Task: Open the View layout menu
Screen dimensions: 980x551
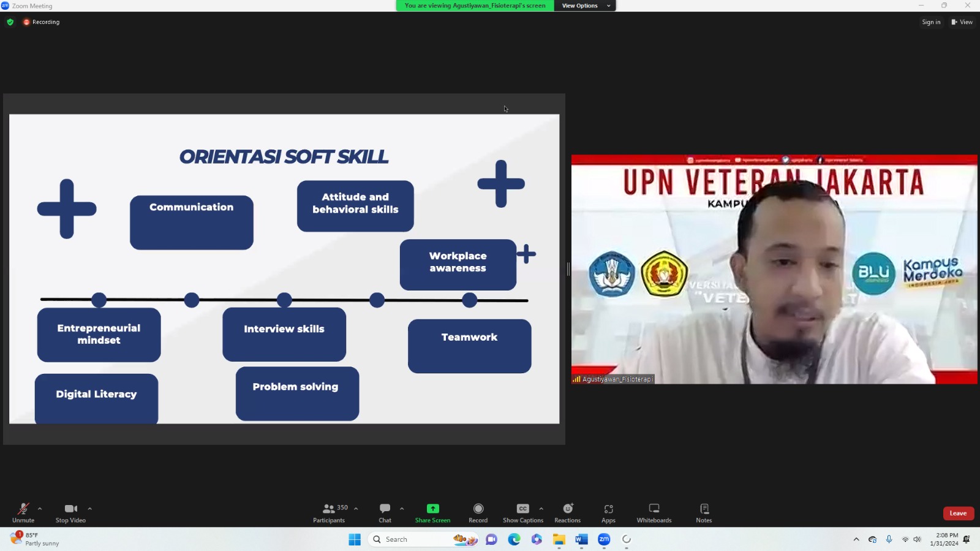Action: coord(962,22)
